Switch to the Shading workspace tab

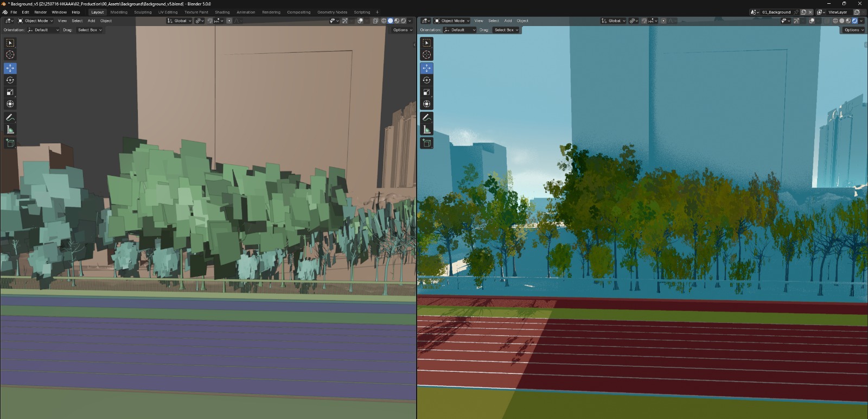(222, 12)
